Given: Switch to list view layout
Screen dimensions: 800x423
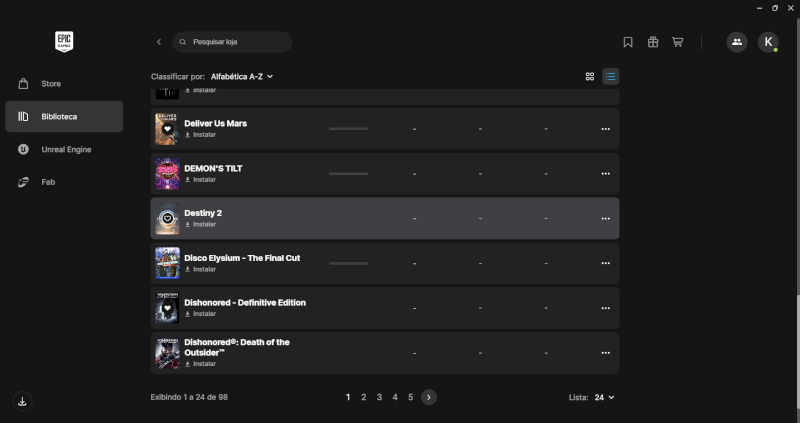Looking at the screenshot, I should (x=611, y=77).
